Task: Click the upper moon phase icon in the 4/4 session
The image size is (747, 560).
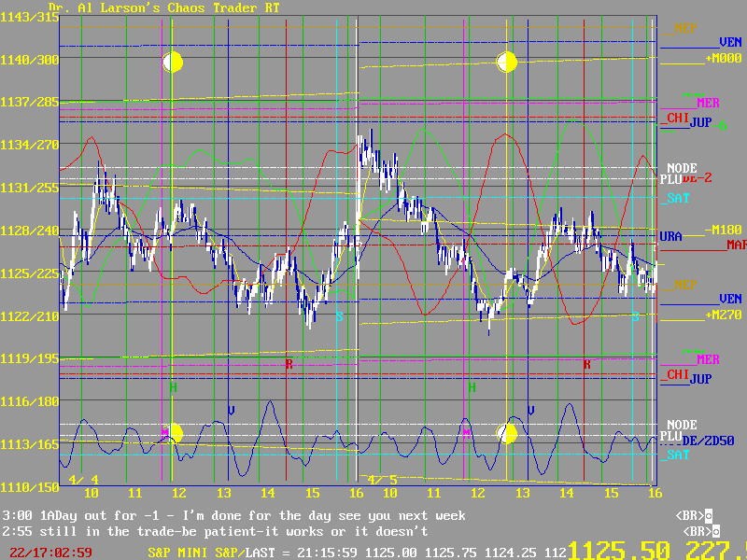Action: (172, 63)
